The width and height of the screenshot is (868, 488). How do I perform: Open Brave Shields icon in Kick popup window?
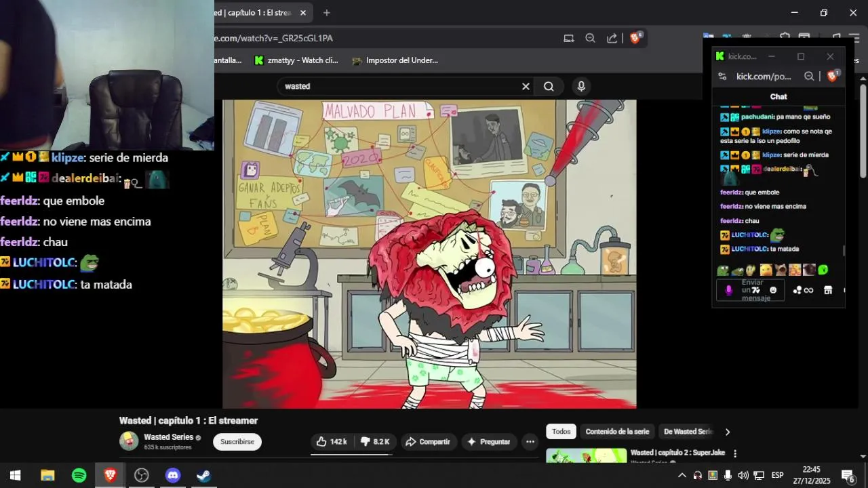pos(833,76)
